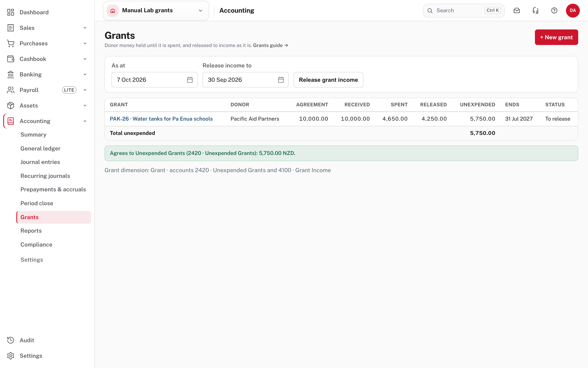Click the Banking building icon

pyautogui.click(x=11, y=74)
